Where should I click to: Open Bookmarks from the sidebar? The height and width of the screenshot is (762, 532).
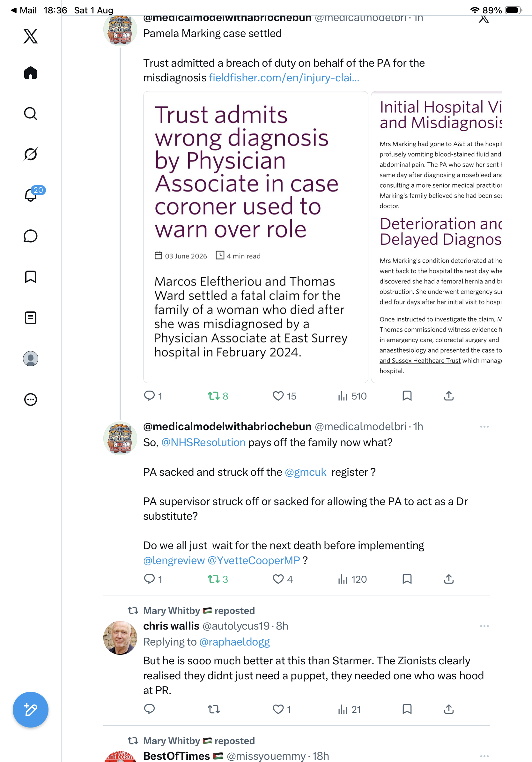click(x=31, y=277)
